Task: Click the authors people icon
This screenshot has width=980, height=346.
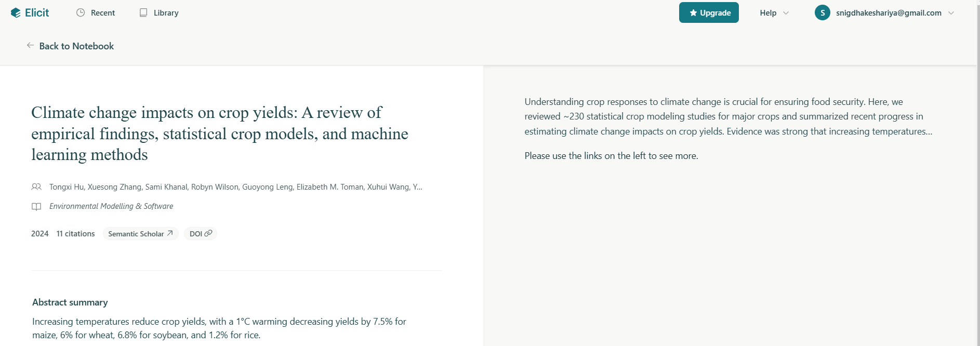Action: click(x=36, y=187)
